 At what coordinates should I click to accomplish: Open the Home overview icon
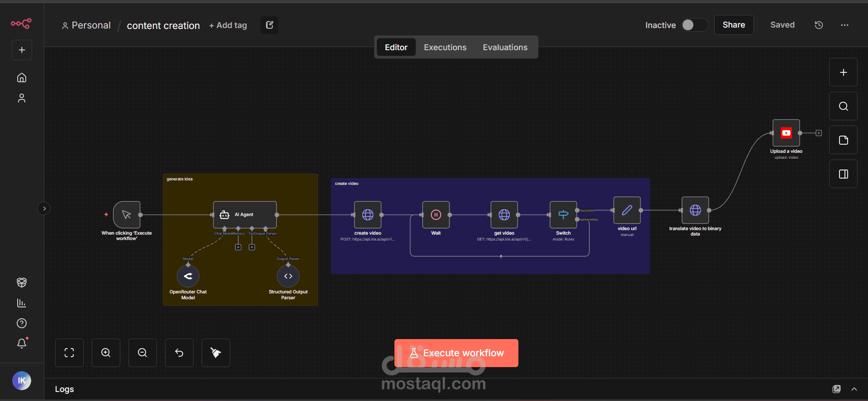(22, 78)
